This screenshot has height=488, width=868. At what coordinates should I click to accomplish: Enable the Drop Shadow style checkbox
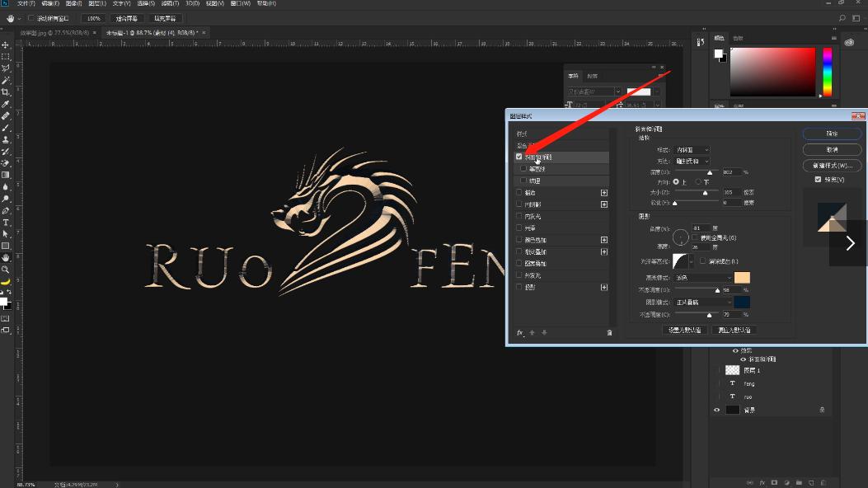518,285
